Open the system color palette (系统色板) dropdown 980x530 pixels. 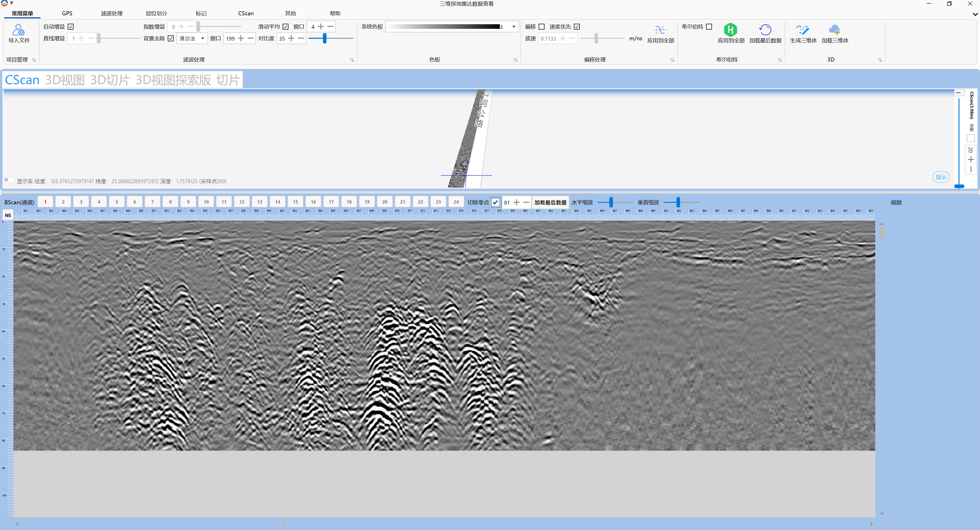514,27
